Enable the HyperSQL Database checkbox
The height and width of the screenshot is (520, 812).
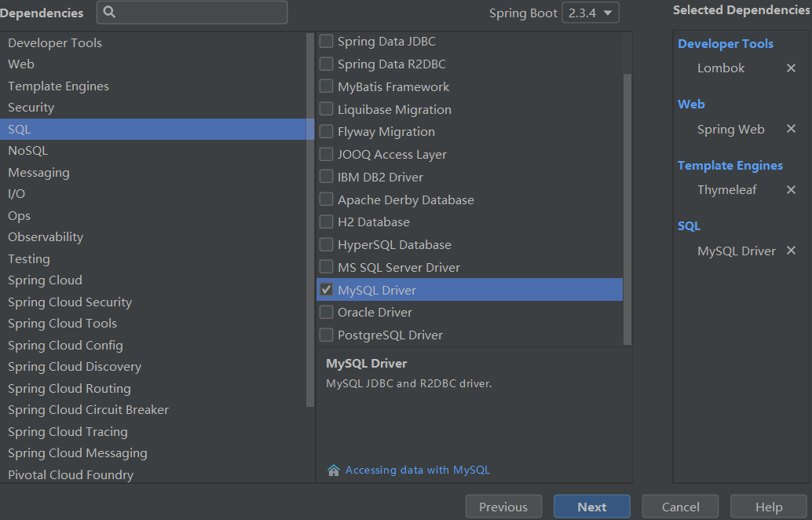[326, 244]
